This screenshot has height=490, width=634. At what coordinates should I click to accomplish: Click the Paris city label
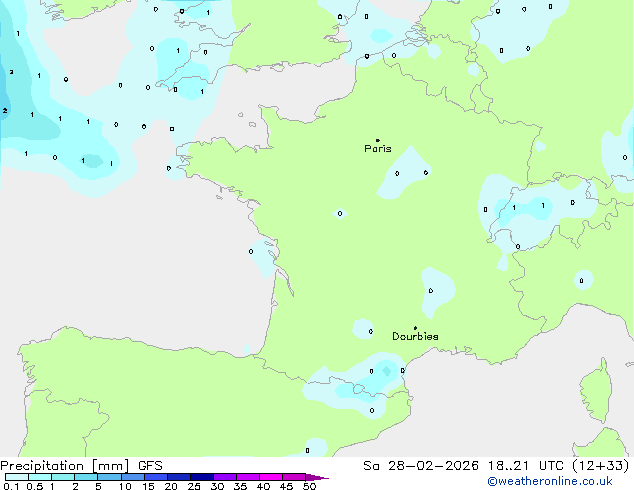(378, 149)
